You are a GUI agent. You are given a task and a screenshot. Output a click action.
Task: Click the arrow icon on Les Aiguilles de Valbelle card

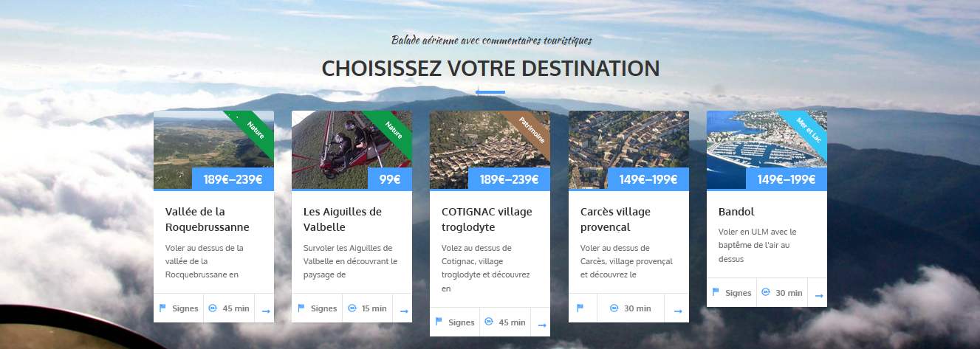click(404, 311)
